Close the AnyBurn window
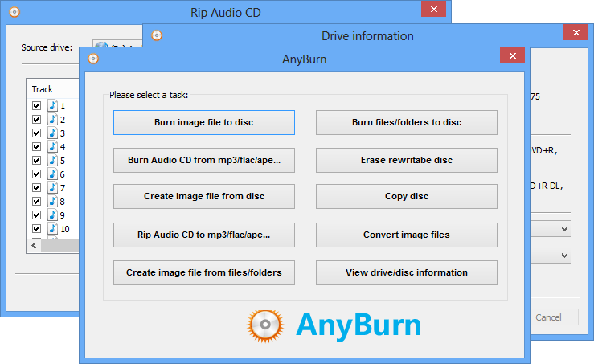Screen dimensions: 594x364 pos(513,55)
